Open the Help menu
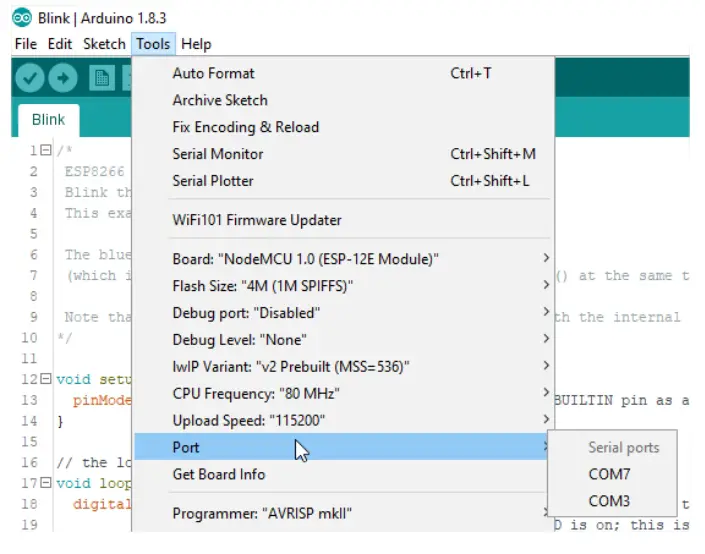The width and height of the screenshot is (705, 554). click(x=196, y=44)
